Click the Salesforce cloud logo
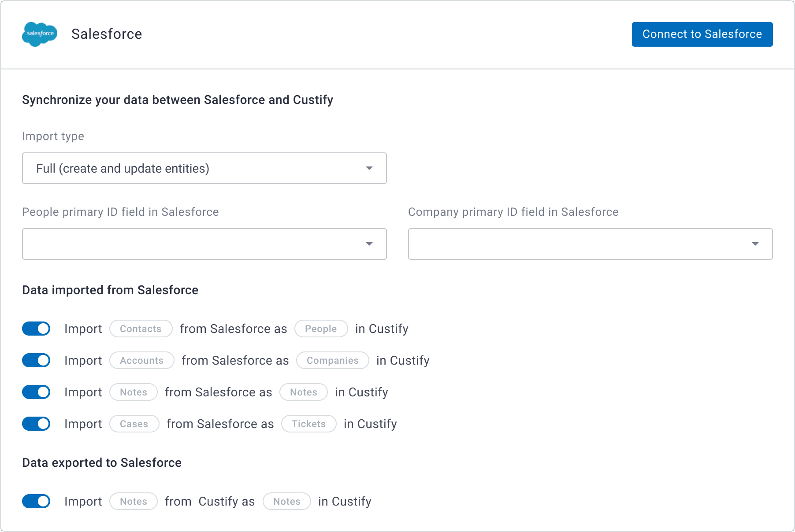 tap(40, 34)
